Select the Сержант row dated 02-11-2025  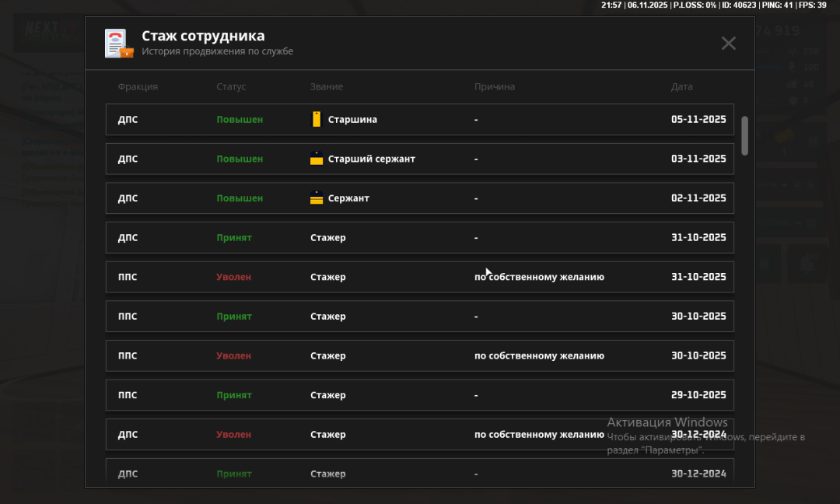point(419,198)
